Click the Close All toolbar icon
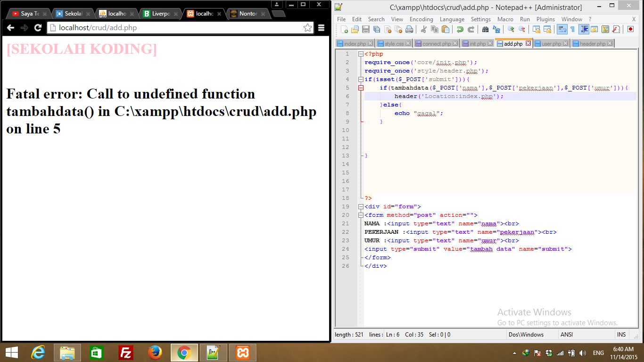 (399, 29)
